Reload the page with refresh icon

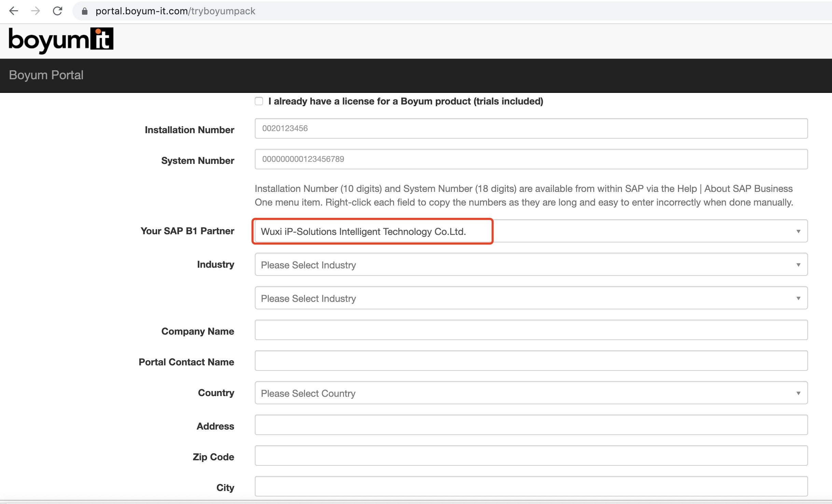pos(57,11)
